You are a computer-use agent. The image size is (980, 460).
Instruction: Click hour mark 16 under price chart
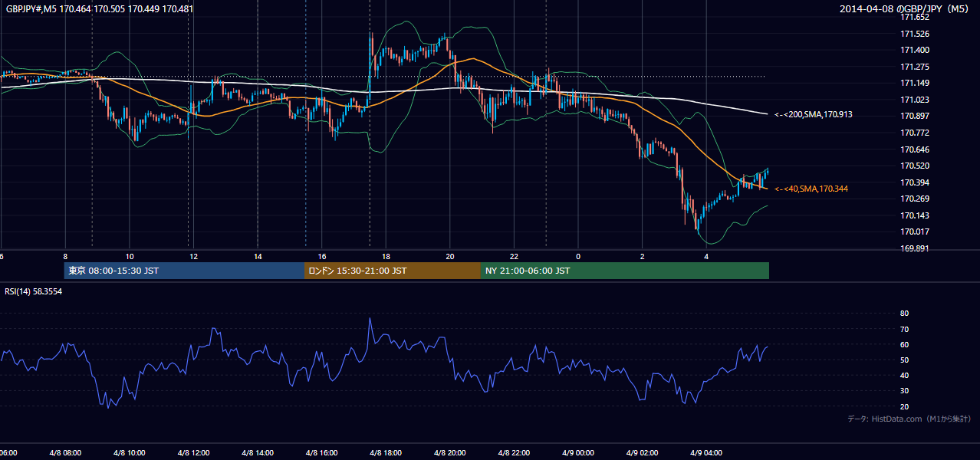[x=322, y=256]
